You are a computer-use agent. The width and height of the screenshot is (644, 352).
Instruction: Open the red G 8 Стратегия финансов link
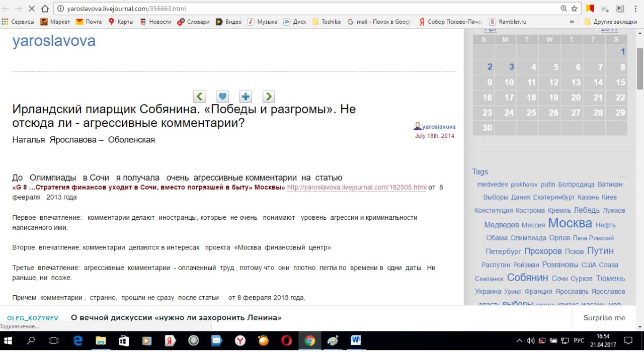pos(148,187)
